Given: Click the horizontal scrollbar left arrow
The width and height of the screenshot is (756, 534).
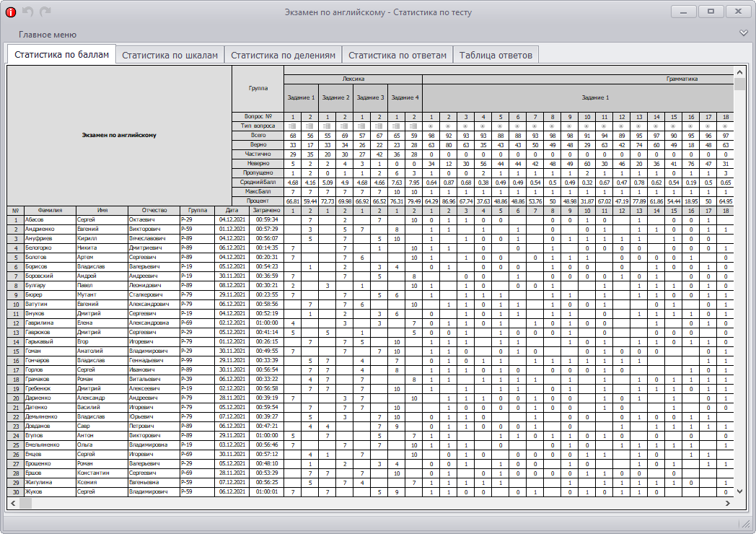Looking at the screenshot, I should 13,503.
